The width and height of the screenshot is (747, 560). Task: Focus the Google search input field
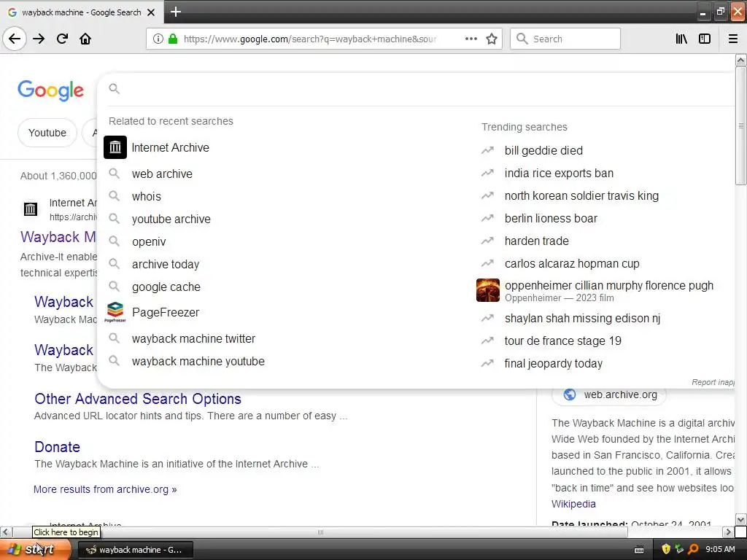pyautogui.click(x=424, y=89)
